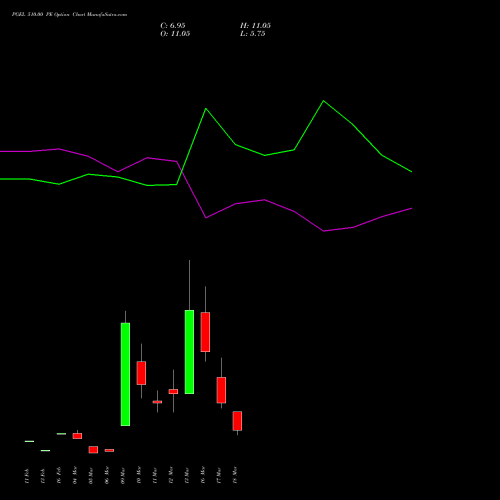Screen dimensions: 500x500
Task: Select the tall green candlestick above 09 Mar
Action: point(125,374)
